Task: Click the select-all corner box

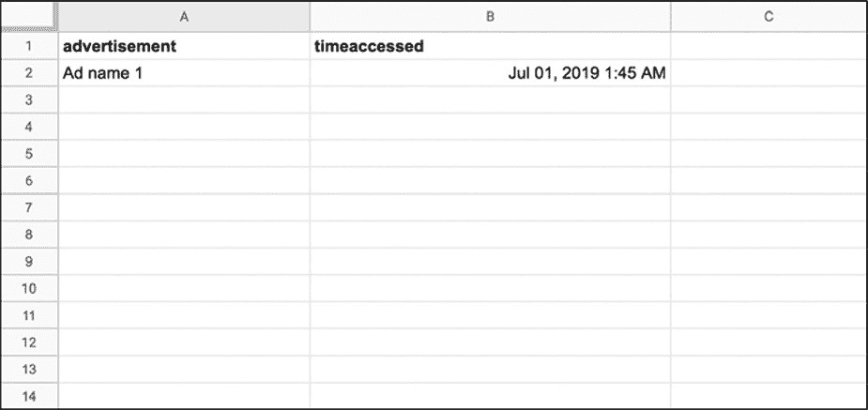Action: click(28, 16)
